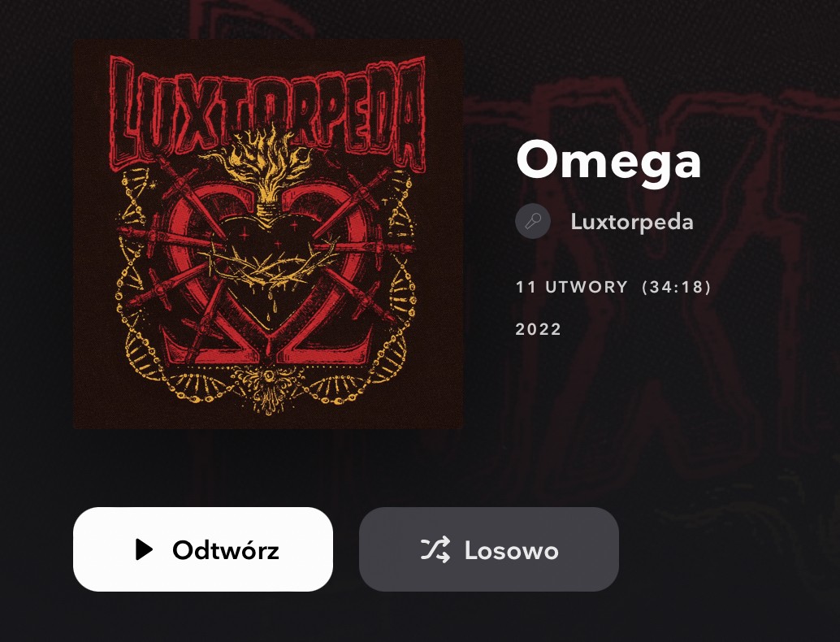Click the eye ornament below cover heart
Image resolution: width=840 pixels, height=642 pixels.
266,376
